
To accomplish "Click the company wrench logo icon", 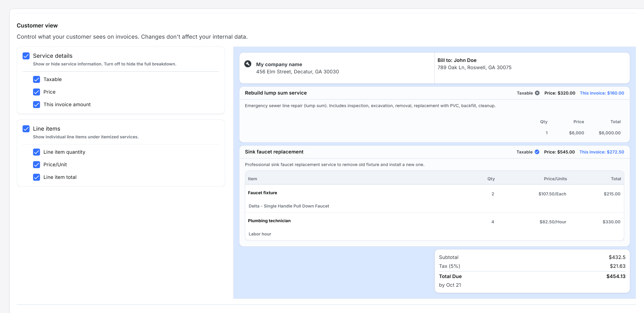I will [248, 64].
